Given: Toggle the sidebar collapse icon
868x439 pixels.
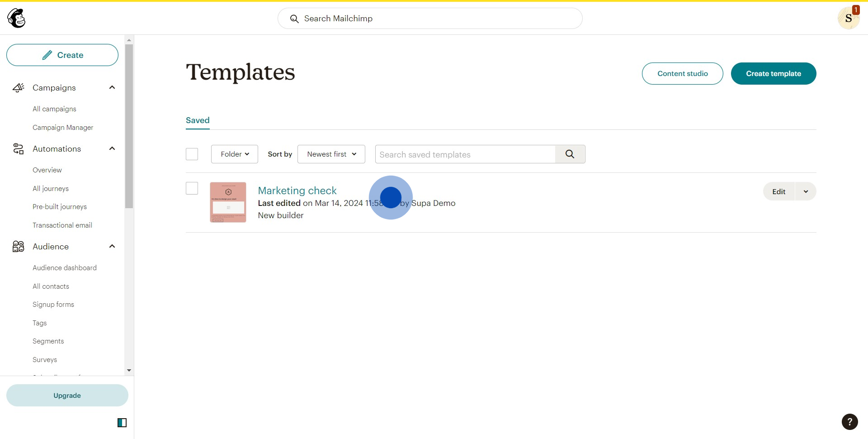Looking at the screenshot, I should tap(122, 423).
